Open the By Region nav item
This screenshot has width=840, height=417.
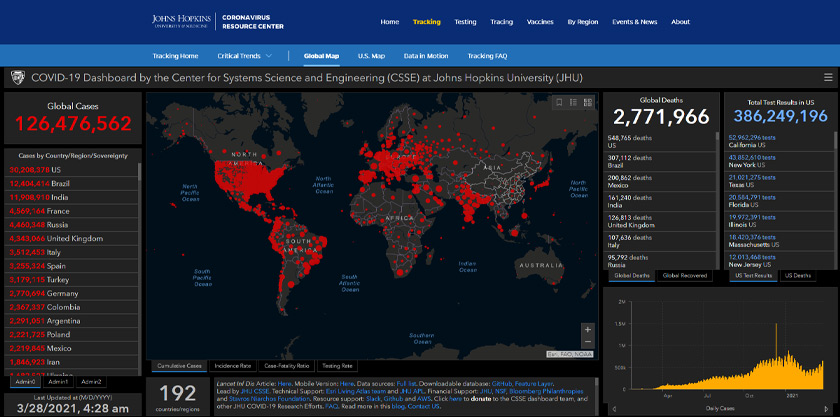pos(583,22)
